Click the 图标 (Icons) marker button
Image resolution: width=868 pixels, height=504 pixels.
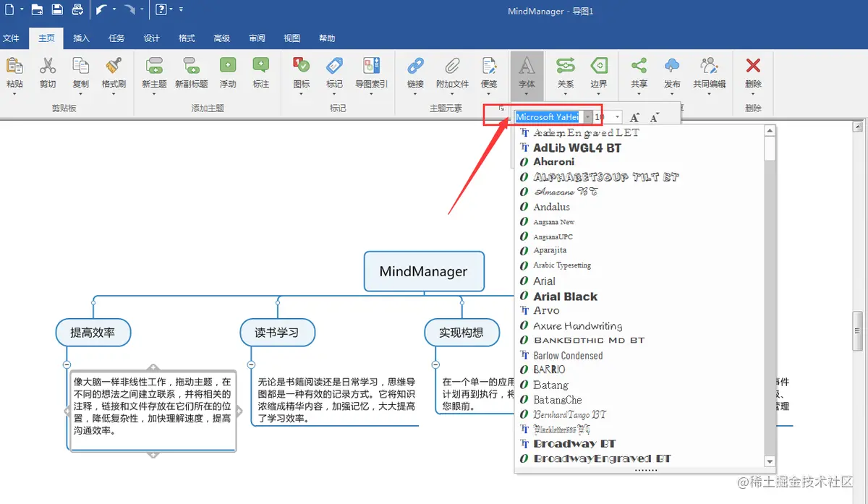tap(302, 67)
